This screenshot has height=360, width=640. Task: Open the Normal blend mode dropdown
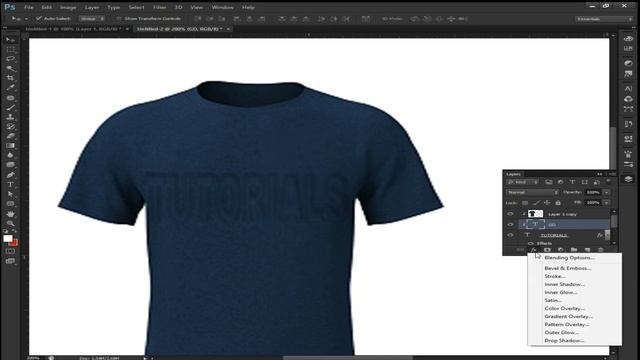[532, 192]
